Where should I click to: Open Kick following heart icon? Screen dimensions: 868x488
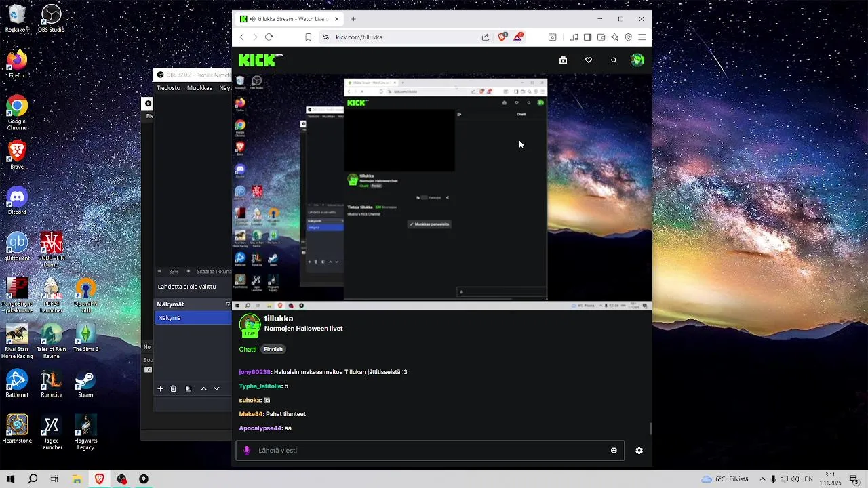[x=589, y=60]
